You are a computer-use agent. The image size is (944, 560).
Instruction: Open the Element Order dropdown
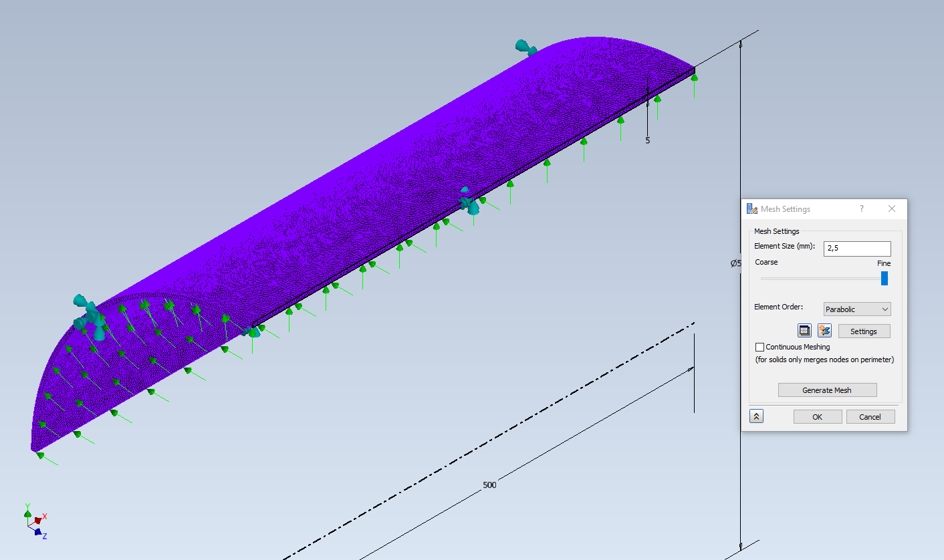pos(856,309)
